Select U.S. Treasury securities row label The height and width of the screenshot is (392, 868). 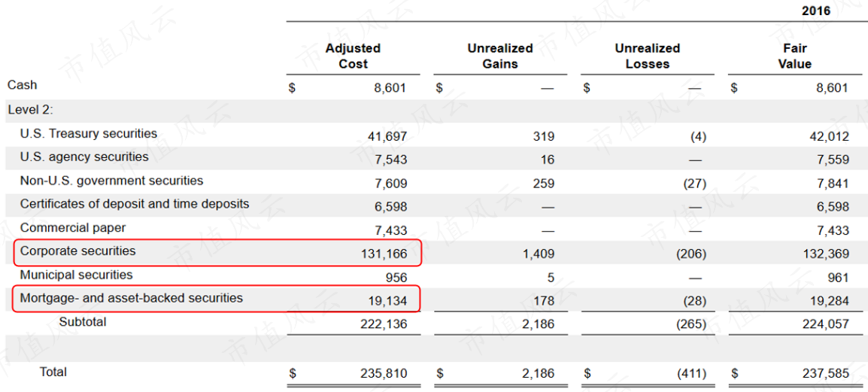[89, 134]
